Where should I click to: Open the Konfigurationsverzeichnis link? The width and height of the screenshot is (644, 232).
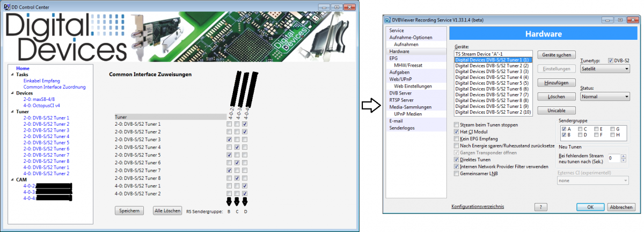coord(477,207)
